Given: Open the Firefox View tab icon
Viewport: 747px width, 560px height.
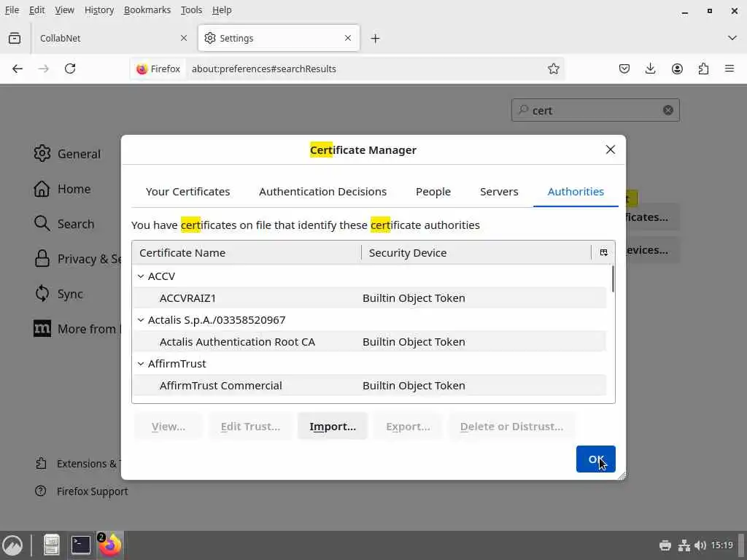Looking at the screenshot, I should 15,38.
